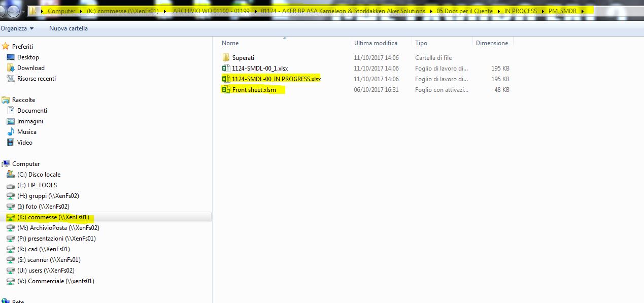This screenshot has height=303, width=644.
Task: Click the (I:) foto network drive icon
Action: click(x=11, y=207)
